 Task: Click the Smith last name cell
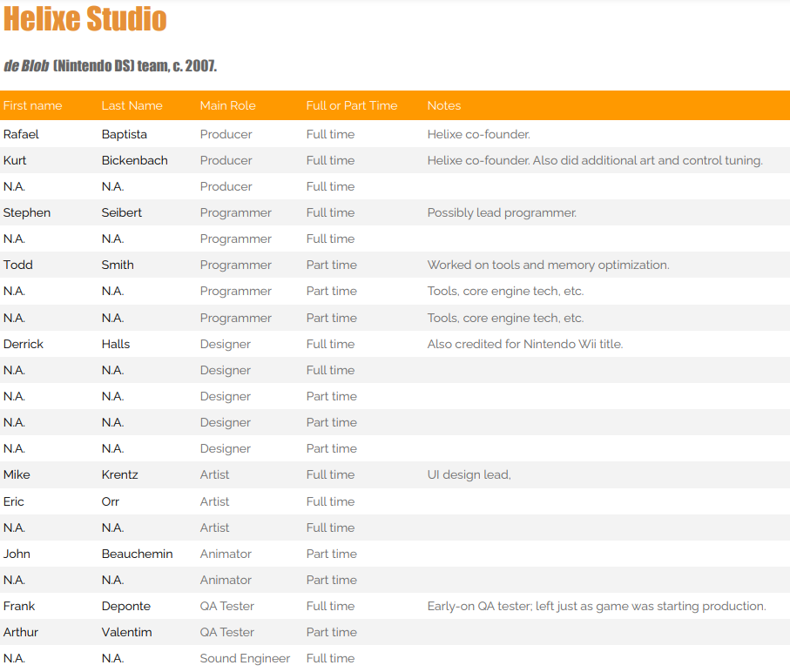pyautogui.click(x=118, y=265)
